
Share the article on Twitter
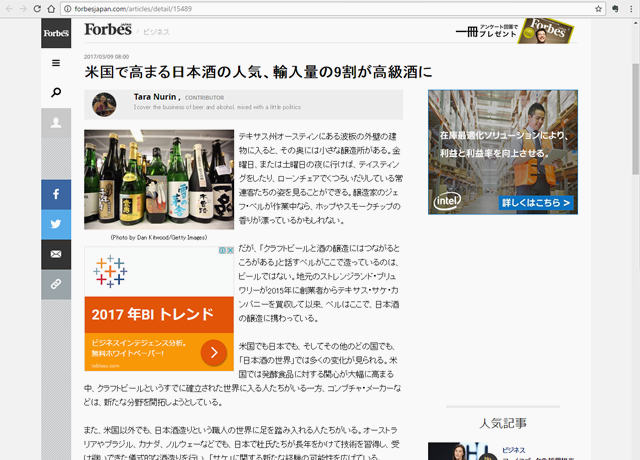(x=56, y=224)
